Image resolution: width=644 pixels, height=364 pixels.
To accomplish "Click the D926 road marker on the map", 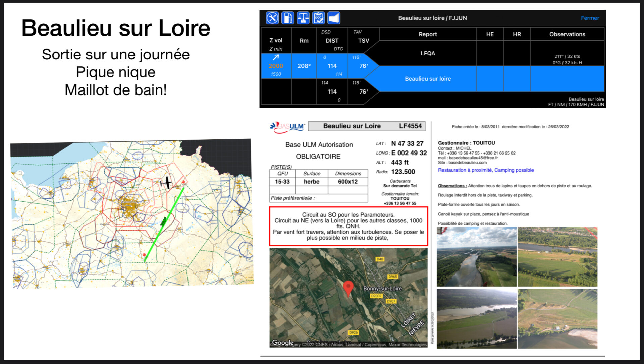I will pos(353,332).
